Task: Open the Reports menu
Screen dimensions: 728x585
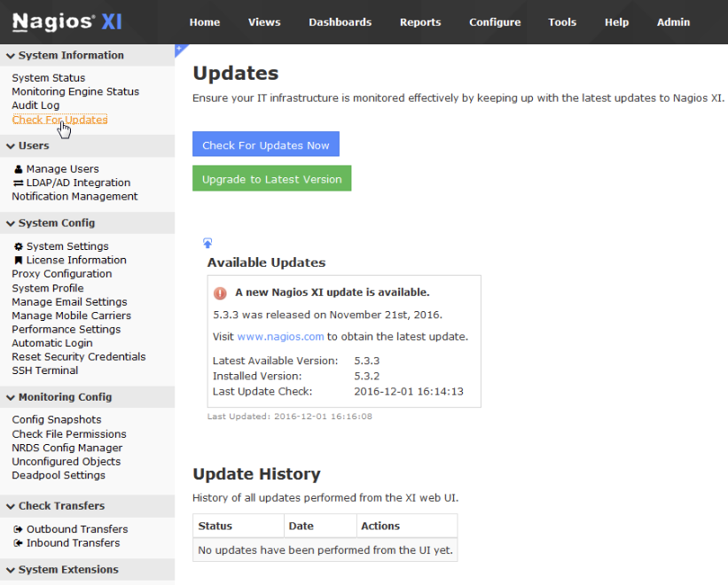Action: [420, 22]
